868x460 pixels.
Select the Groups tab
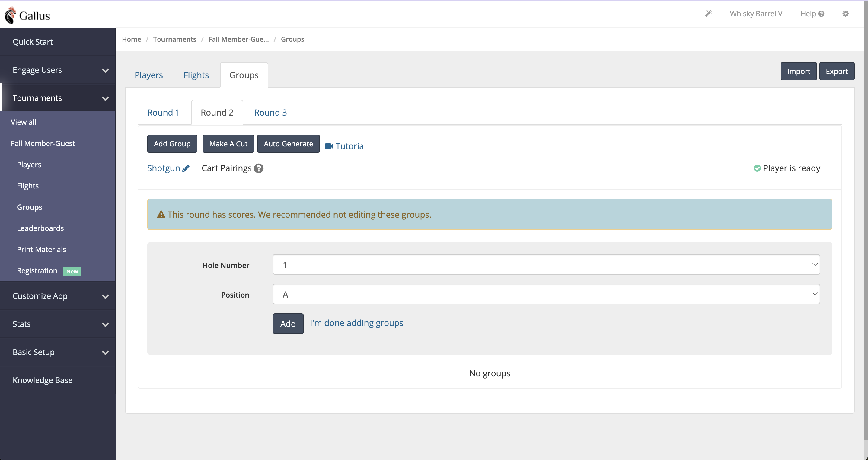click(244, 75)
